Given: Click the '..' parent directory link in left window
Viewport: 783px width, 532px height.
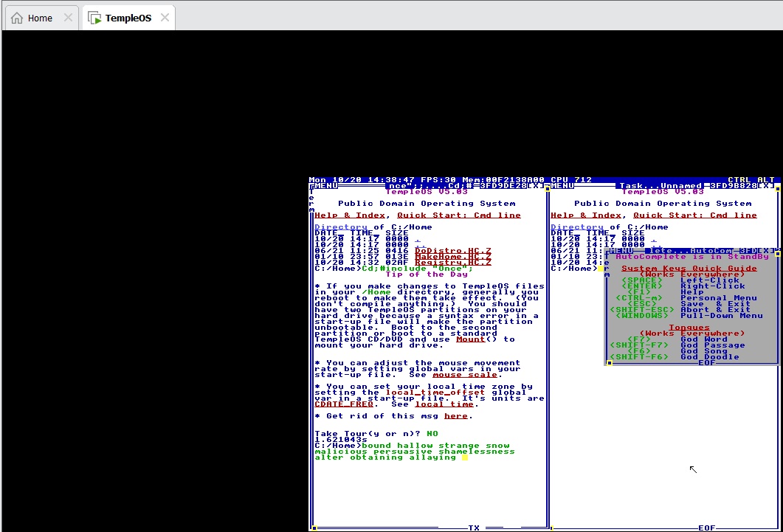Looking at the screenshot, I should pyautogui.click(x=421, y=245).
